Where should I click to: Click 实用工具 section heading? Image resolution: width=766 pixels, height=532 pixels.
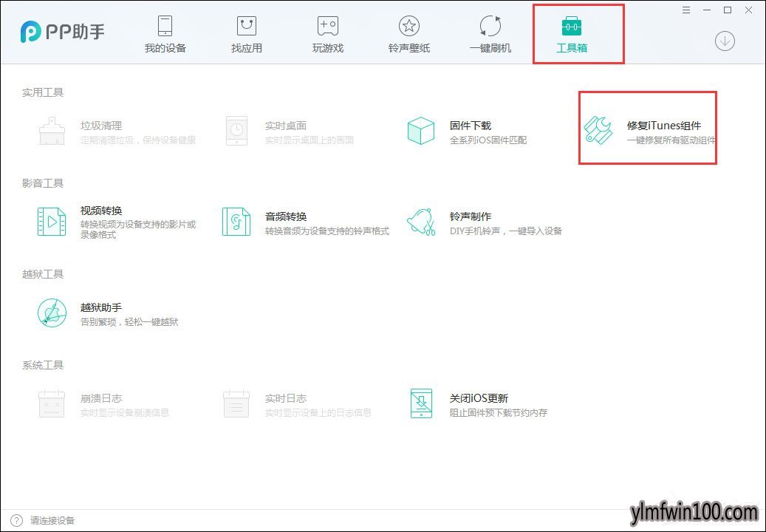coord(43,92)
